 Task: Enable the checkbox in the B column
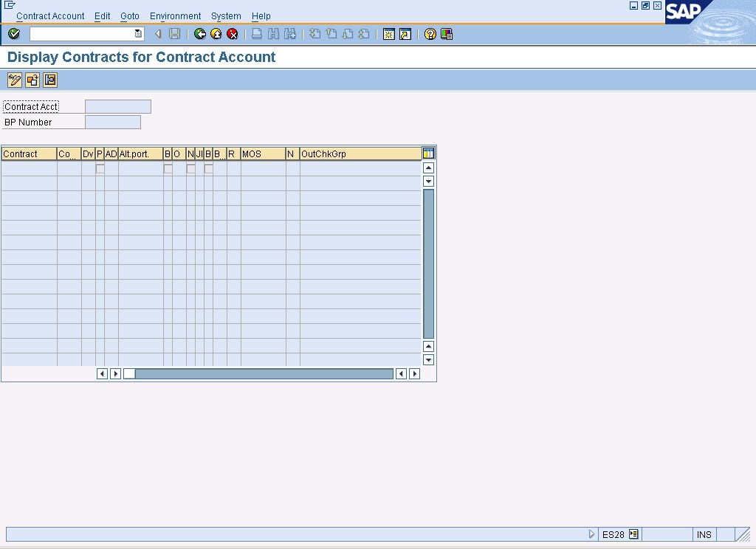coord(168,168)
